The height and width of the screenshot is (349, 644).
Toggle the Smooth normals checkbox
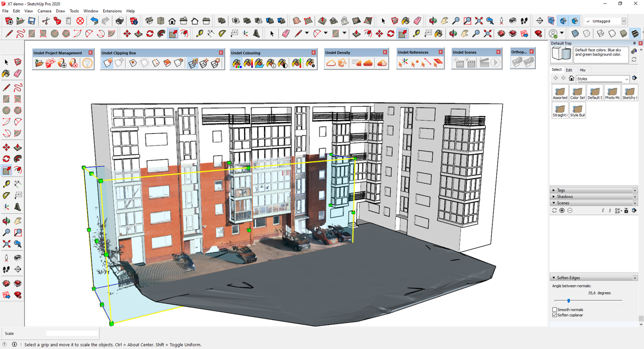pyautogui.click(x=555, y=309)
